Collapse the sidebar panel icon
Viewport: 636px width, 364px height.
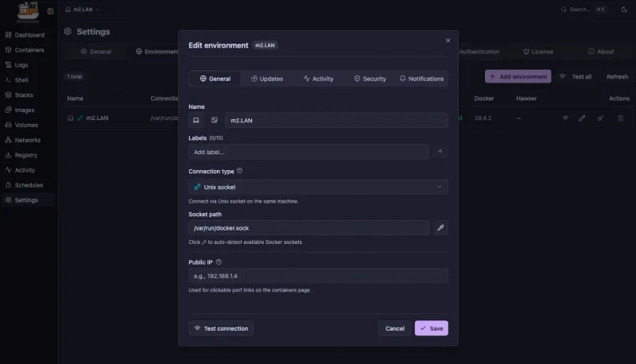click(x=50, y=11)
